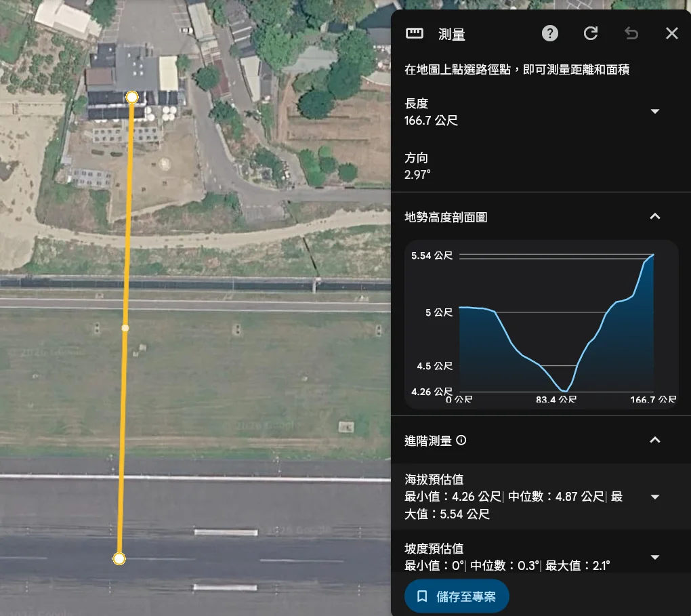The height and width of the screenshot is (616, 691).
Task: Select the top endpoint of the yellow line
Action: pos(132,98)
